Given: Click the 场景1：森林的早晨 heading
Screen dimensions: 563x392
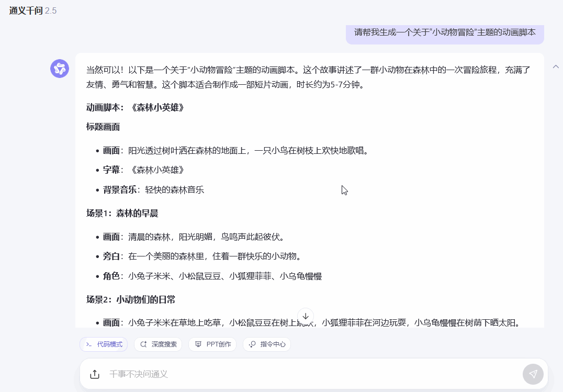Looking at the screenshot, I should (x=122, y=213).
